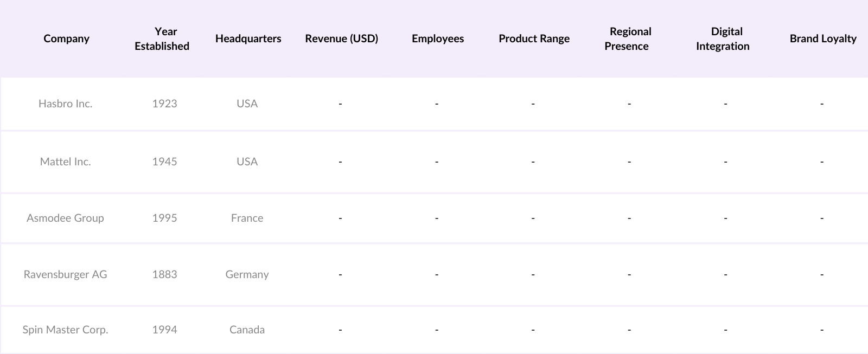Image resolution: width=868 pixels, height=354 pixels.
Task: Click the Canada headquarters cell
Action: click(x=247, y=330)
